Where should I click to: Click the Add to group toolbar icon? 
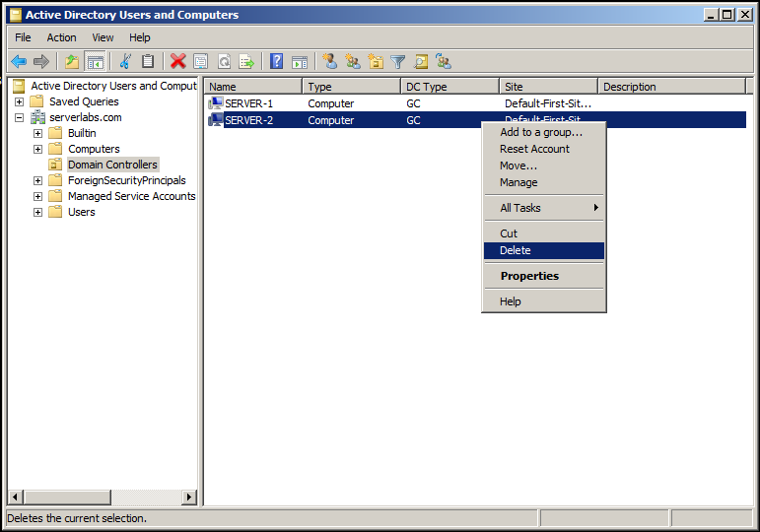click(x=444, y=61)
